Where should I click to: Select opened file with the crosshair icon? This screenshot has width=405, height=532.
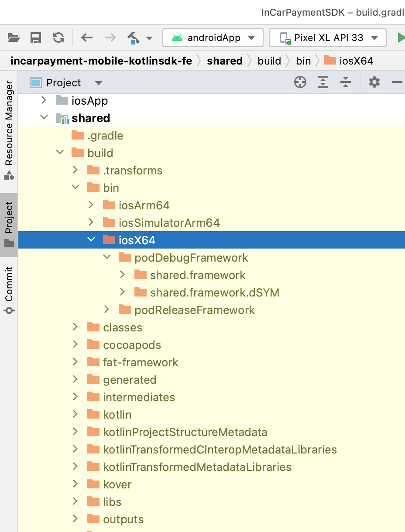click(x=300, y=82)
